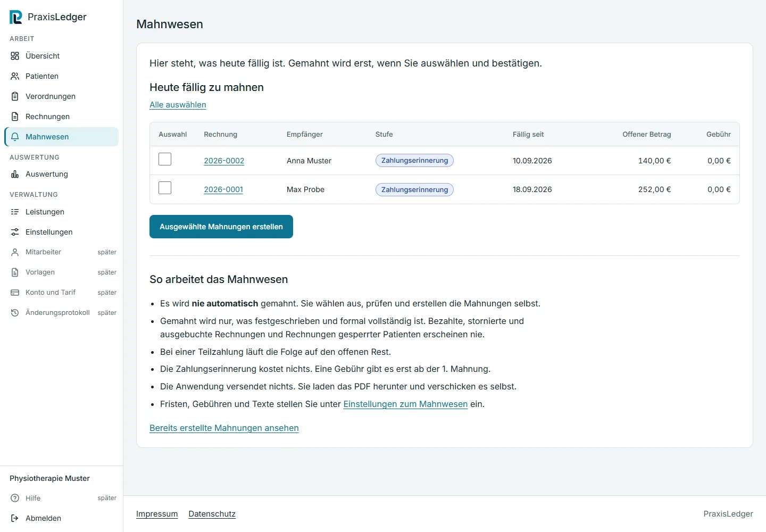Click the Verordnungen clipboard icon
The width and height of the screenshot is (766, 532).
(x=15, y=96)
